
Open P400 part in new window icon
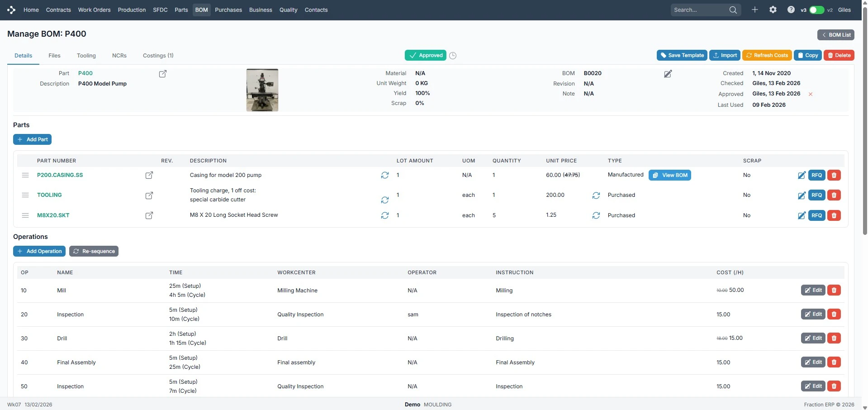pyautogui.click(x=163, y=74)
